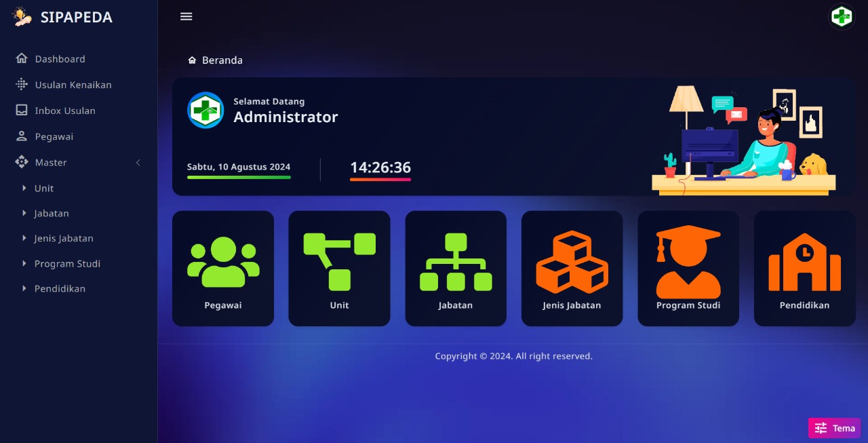Click the Pegawai people group icon card
The width and height of the screenshot is (868, 443).
point(223,268)
